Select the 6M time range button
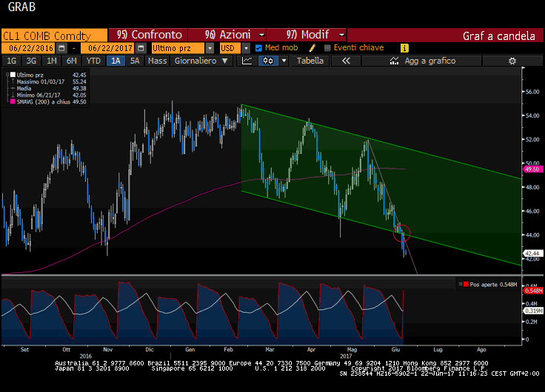Screen dimensions: 545x392 tap(71, 61)
